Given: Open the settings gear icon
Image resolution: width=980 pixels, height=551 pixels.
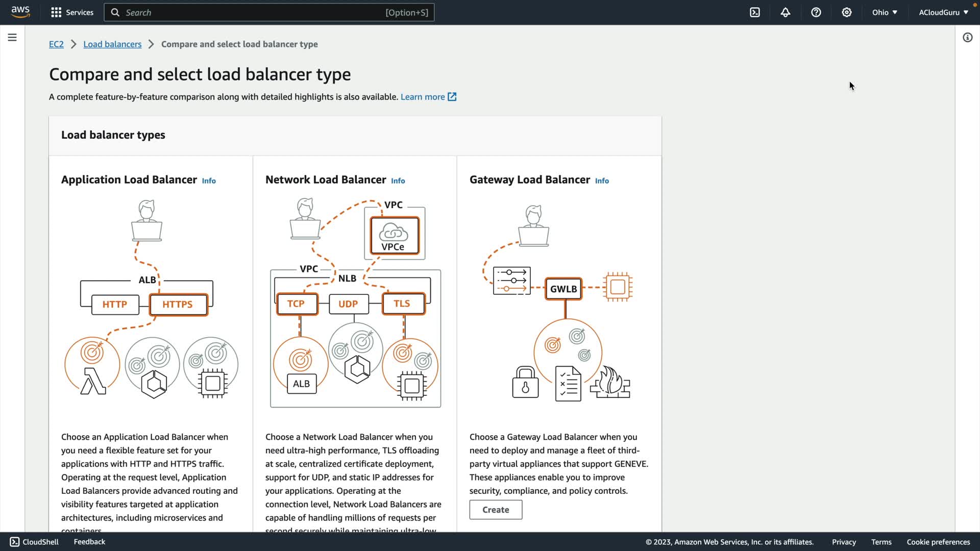Looking at the screenshot, I should pyautogui.click(x=846, y=12).
